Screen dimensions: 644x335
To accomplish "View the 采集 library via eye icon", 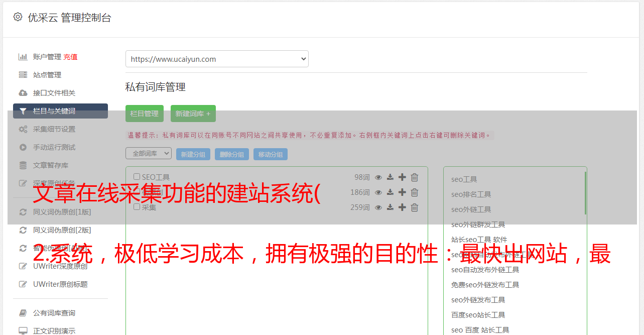I will click(x=378, y=207).
